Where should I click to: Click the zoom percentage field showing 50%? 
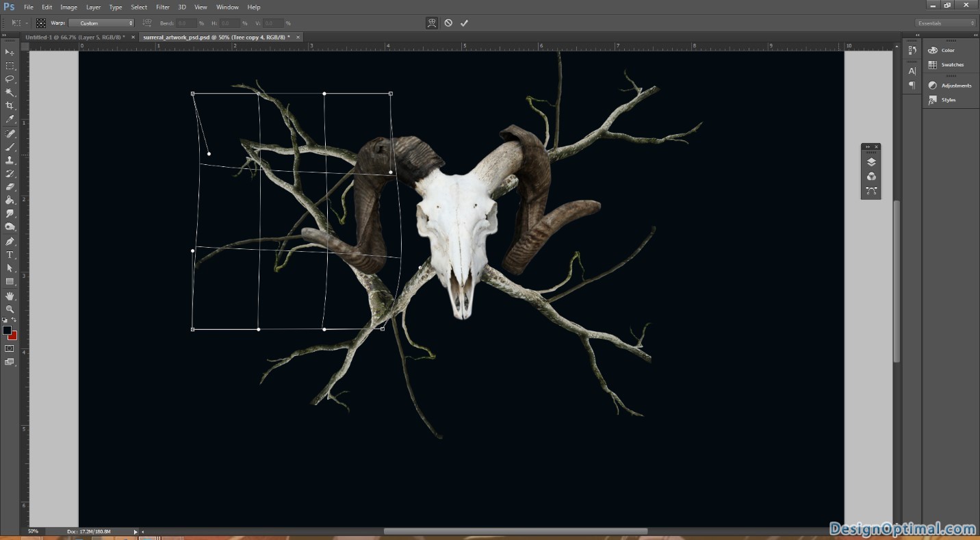[x=33, y=531]
